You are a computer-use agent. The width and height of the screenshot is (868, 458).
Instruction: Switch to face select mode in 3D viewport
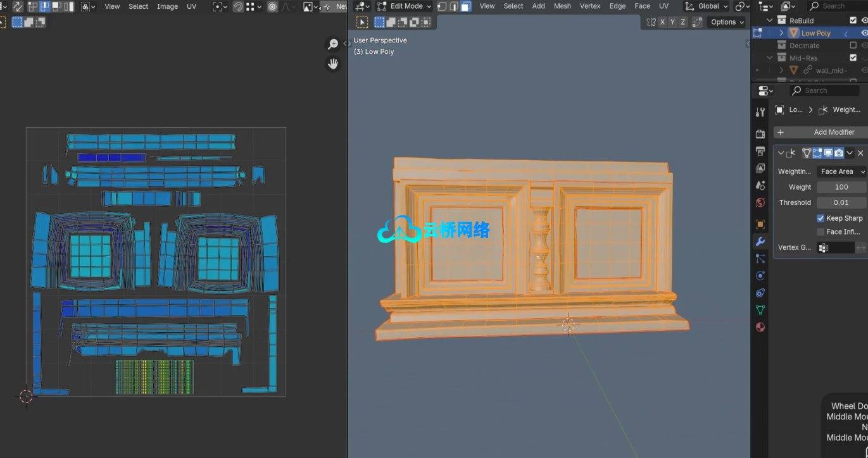click(465, 6)
